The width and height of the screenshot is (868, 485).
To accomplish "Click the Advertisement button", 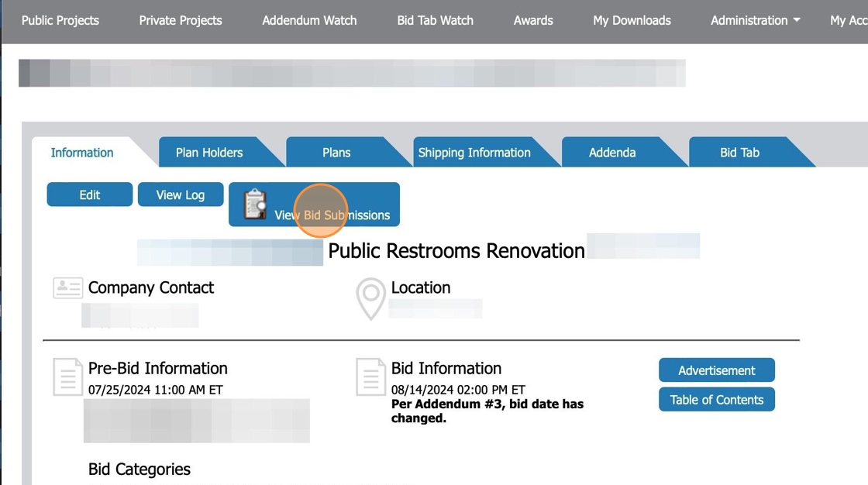I will (x=717, y=370).
